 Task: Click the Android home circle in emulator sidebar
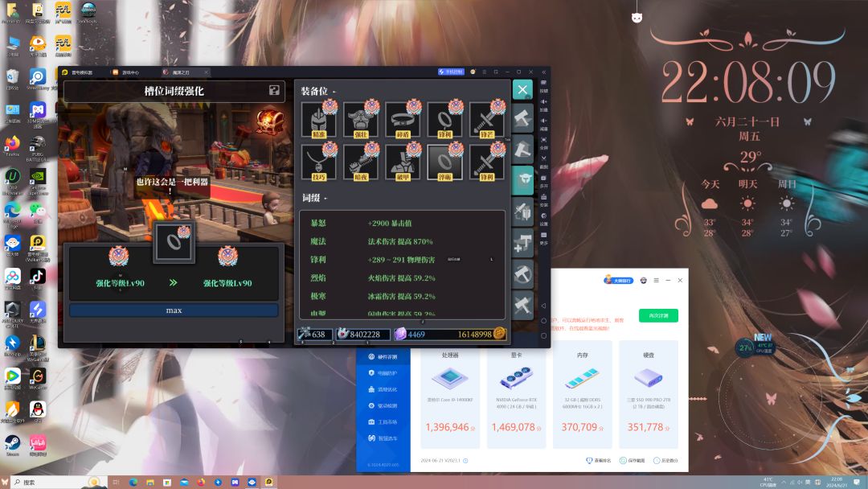[543, 321]
